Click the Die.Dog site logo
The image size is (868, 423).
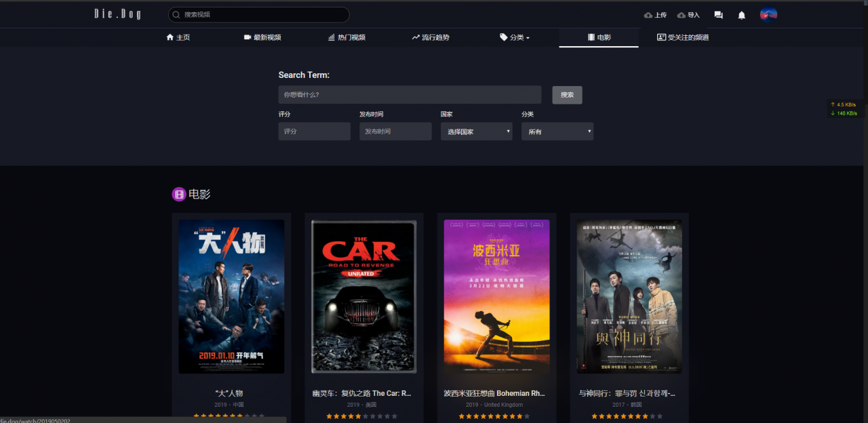point(117,14)
